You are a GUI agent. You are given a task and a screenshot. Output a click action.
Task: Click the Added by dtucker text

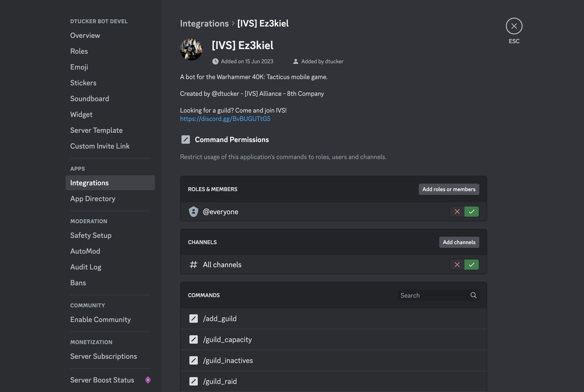(x=322, y=62)
